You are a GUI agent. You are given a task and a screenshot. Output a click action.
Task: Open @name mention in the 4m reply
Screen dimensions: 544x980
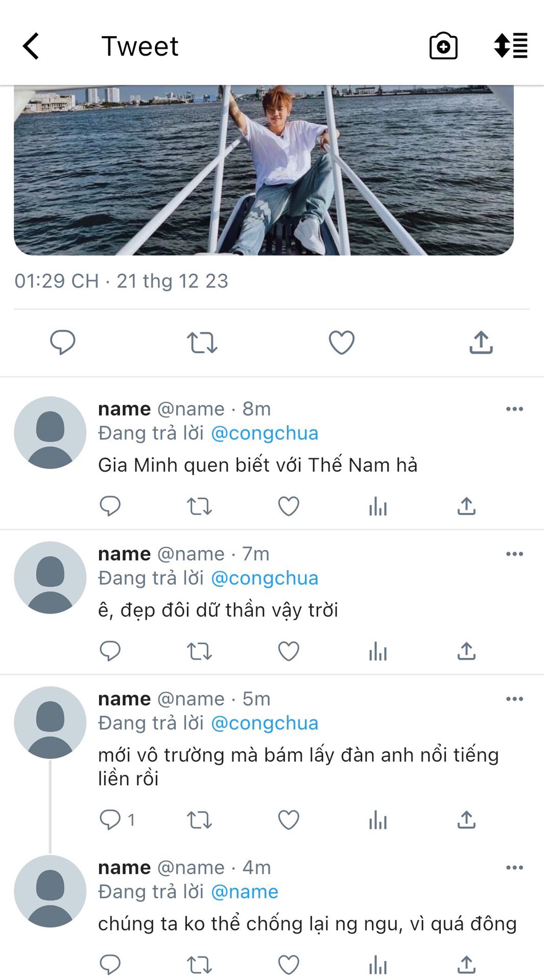click(x=244, y=892)
